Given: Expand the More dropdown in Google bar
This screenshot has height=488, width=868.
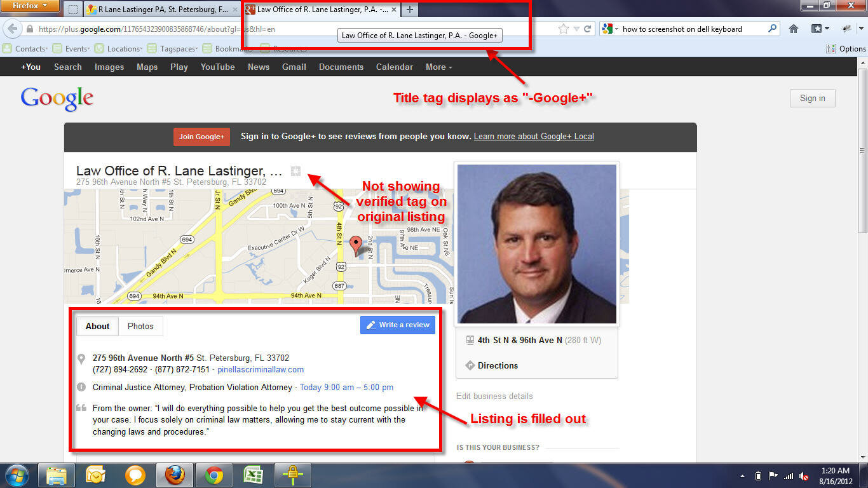Looking at the screenshot, I should (439, 67).
